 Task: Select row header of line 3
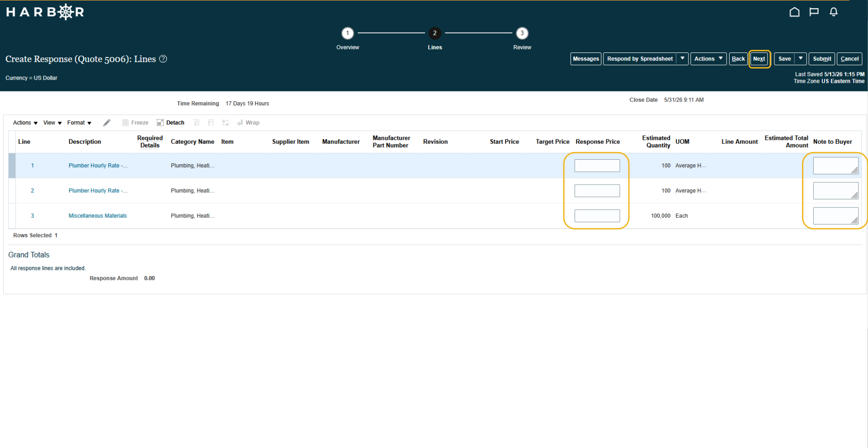[x=12, y=216]
